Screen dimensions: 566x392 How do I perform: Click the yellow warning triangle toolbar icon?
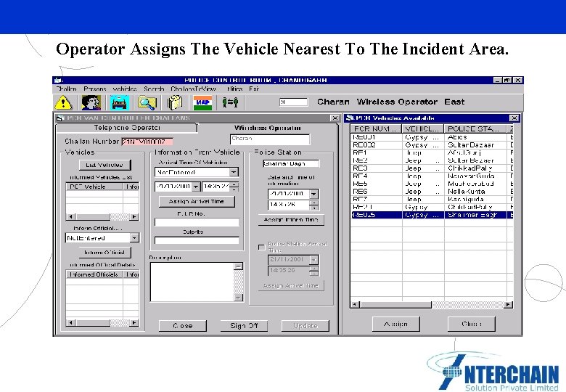pyautogui.click(x=63, y=102)
